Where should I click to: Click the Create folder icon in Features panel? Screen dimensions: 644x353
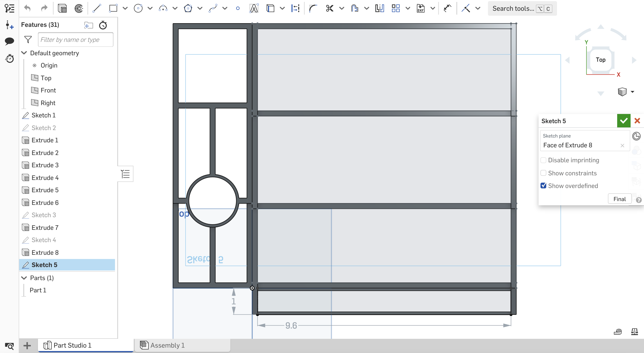click(x=89, y=25)
